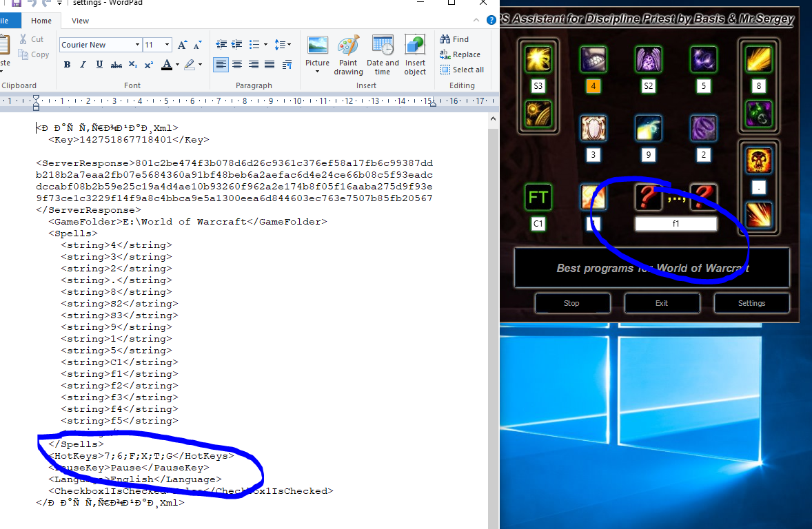Click the green FT icon
812x529 pixels.
point(538,198)
